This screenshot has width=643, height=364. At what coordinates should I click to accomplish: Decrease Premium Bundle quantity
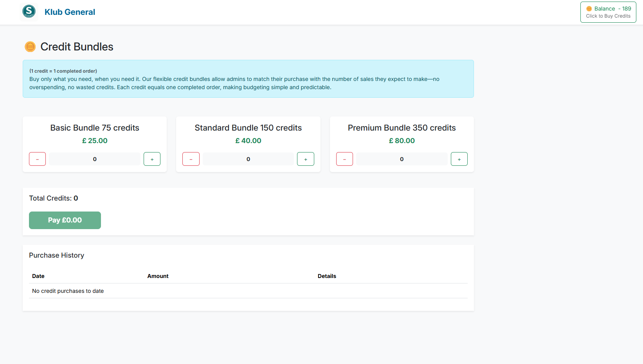pos(344,159)
